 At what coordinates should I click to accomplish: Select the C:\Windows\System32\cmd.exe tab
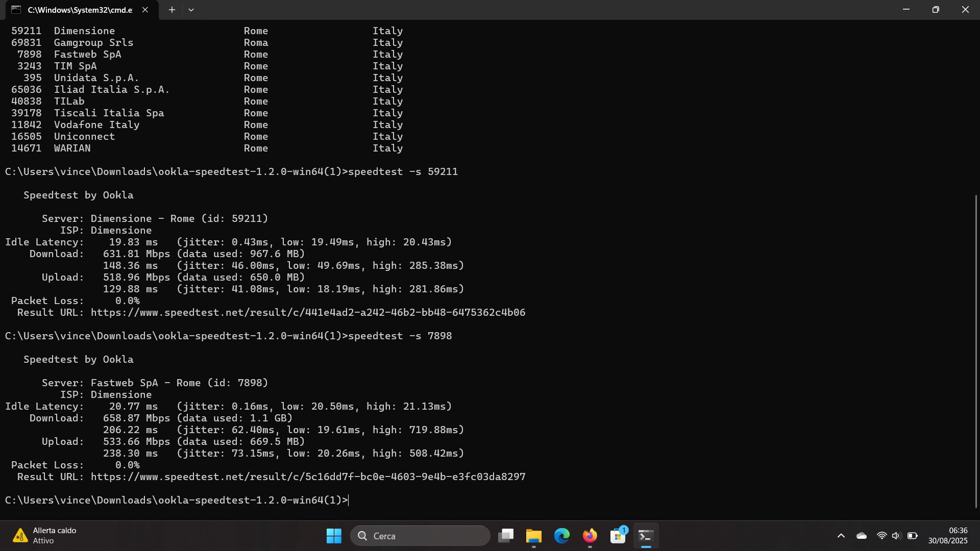click(79, 10)
